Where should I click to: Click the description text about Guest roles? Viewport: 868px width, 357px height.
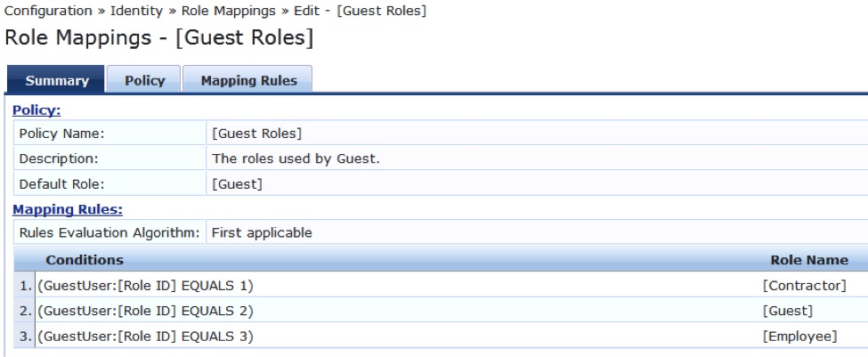click(x=296, y=158)
